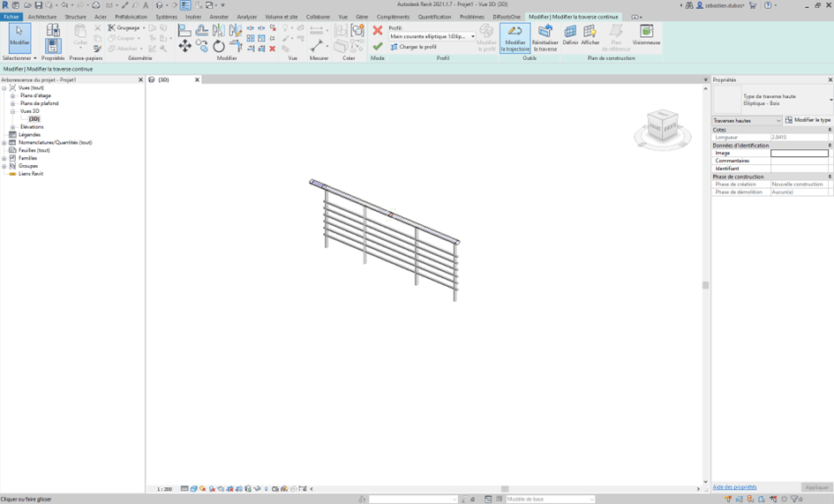
Task: Expand Groupes tree node
Action: tap(4, 166)
